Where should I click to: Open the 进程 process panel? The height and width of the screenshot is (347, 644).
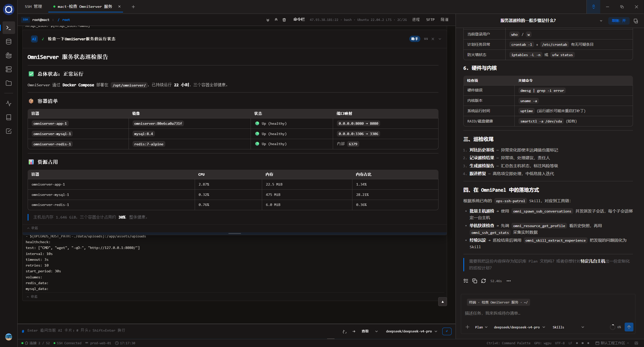(x=416, y=19)
